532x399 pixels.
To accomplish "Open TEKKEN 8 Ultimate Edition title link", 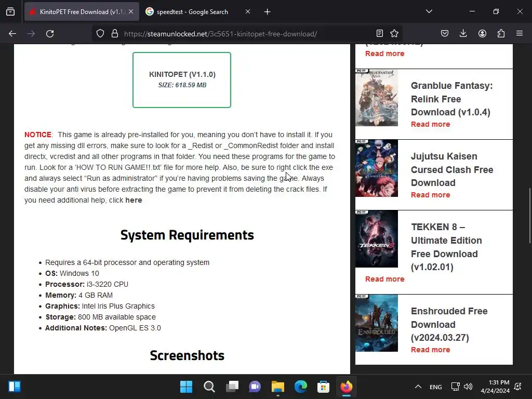I will (446, 247).
